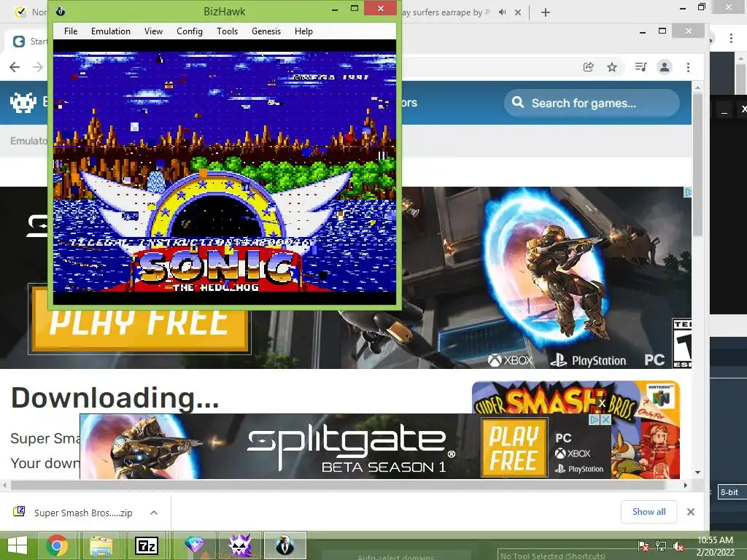Bookmark page with the star icon
The width and height of the screenshot is (747, 560).
[x=612, y=67]
